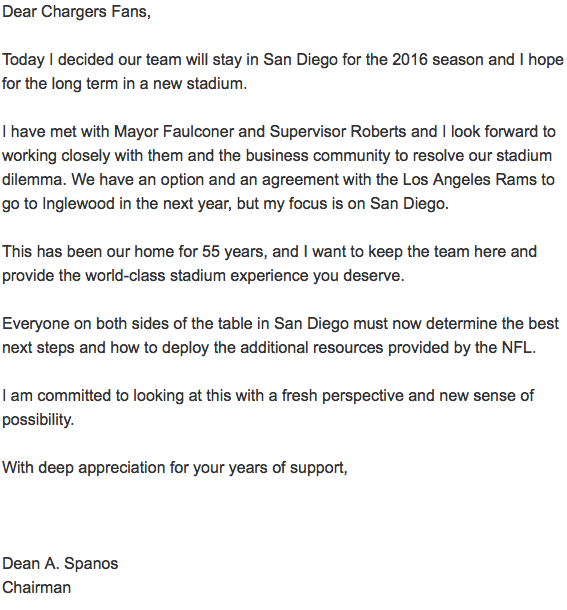
Task: Click the greeting 'Dear Chargers Fans,'
Action: 76,12
